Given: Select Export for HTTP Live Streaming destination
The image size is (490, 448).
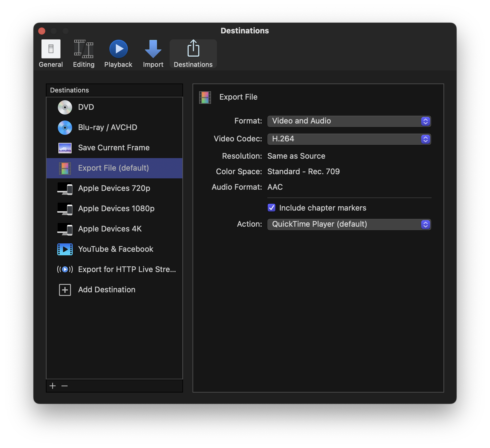Looking at the screenshot, I should click(x=114, y=270).
